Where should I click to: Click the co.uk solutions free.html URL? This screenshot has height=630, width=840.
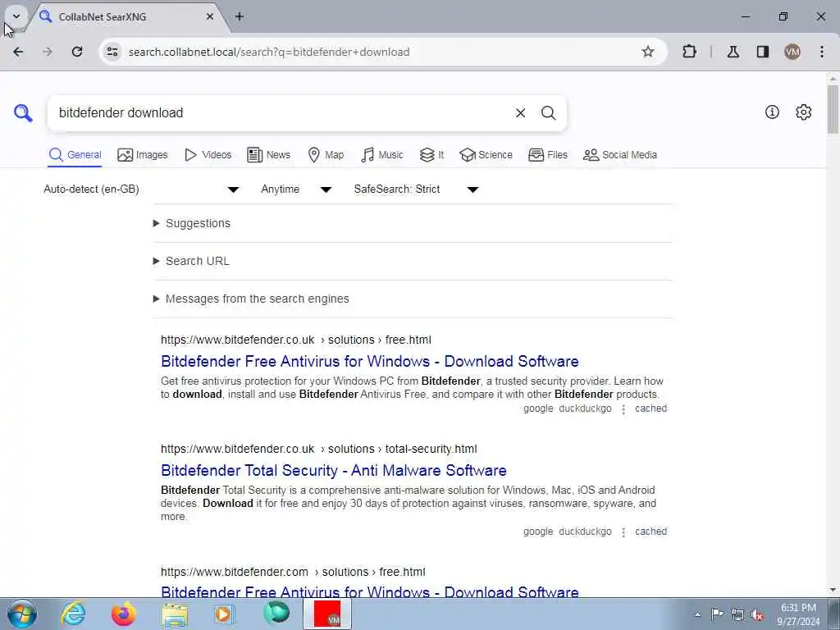(295, 340)
